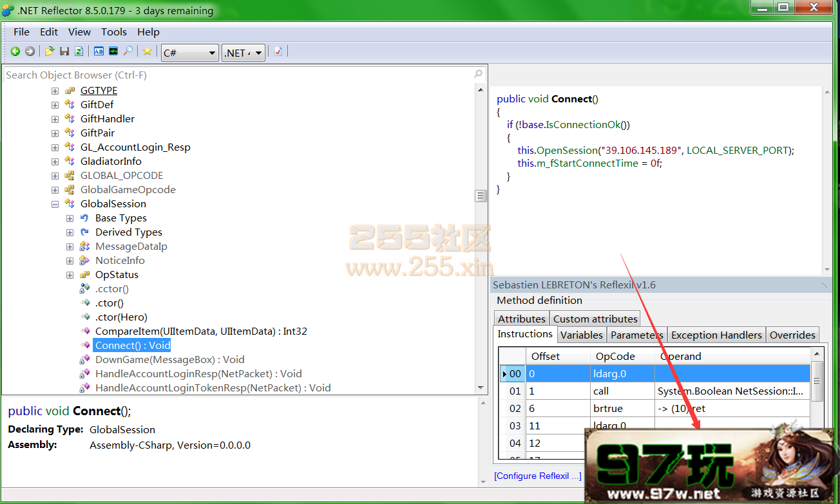The width and height of the screenshot is (840, 504).
Task: Open the .NET framework version dropdown
Action: coord(243,53)
